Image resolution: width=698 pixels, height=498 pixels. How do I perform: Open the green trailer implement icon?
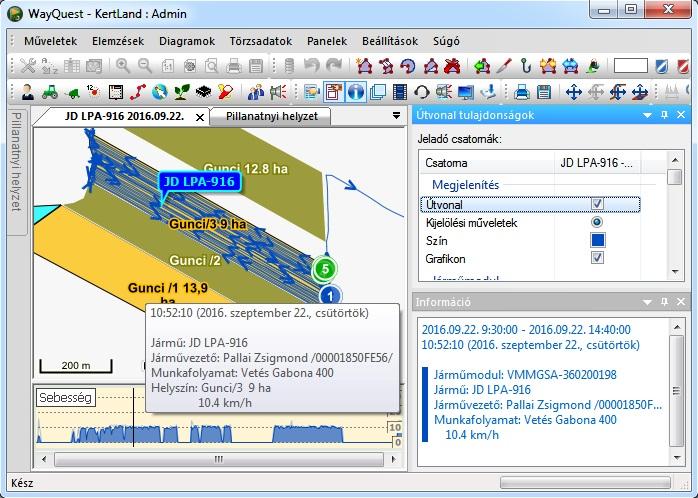(x=71, y=93)
